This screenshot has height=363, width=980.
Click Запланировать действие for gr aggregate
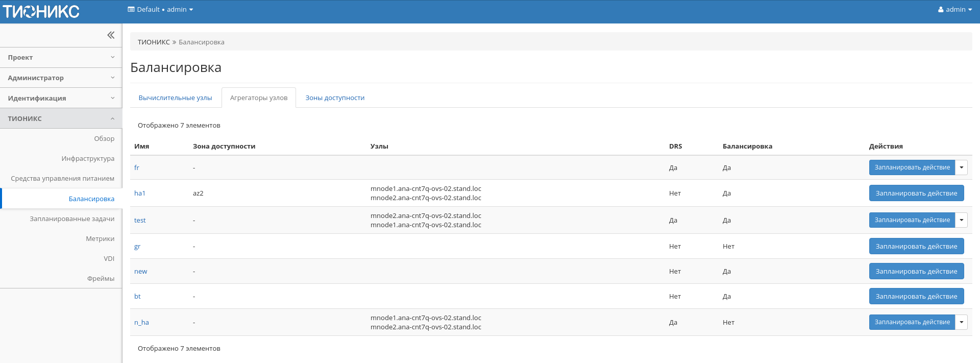coord(916,247)
